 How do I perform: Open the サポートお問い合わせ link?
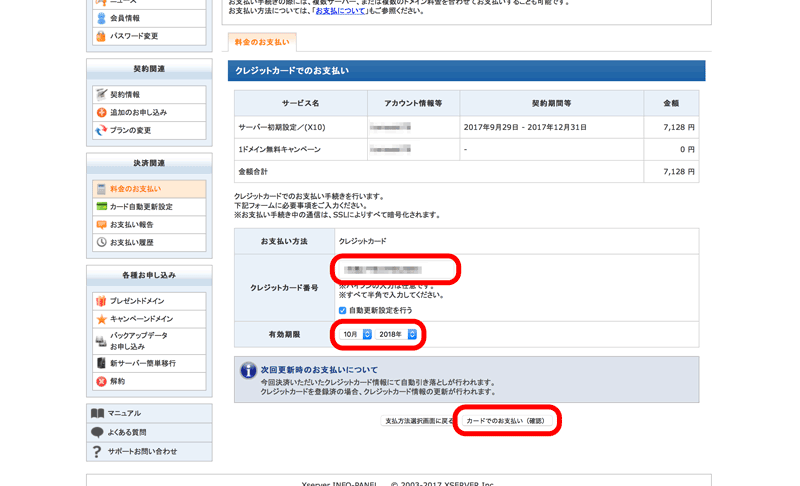pos(149,451)
